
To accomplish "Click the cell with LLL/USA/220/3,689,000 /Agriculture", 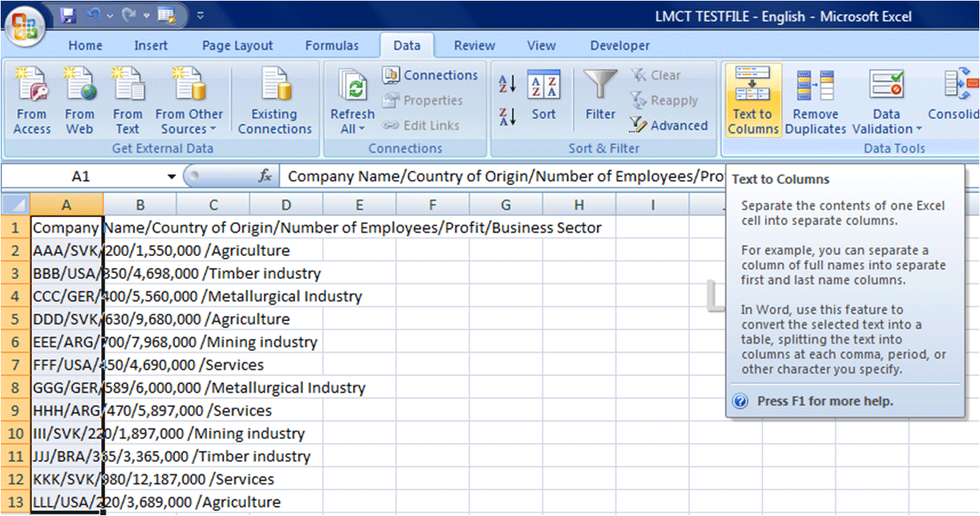I will [x=67, y=502].
